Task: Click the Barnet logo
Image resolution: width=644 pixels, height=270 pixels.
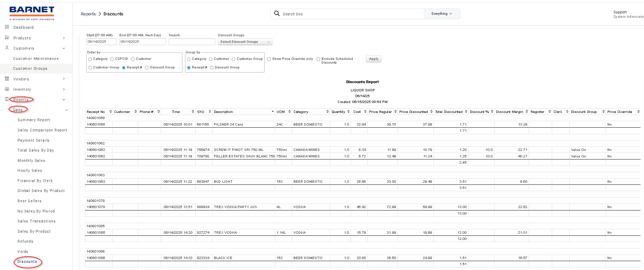Action: (32, 13)
